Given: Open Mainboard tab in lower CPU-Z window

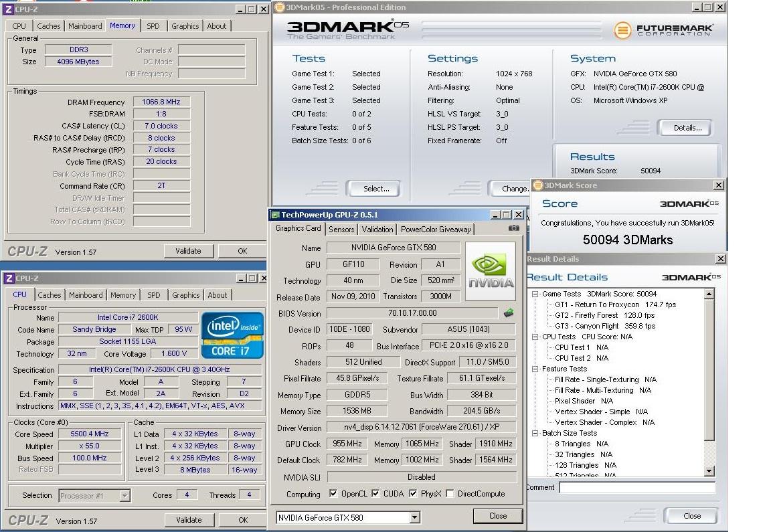Looking at the screenshot, I should click(x=86, y=295).
